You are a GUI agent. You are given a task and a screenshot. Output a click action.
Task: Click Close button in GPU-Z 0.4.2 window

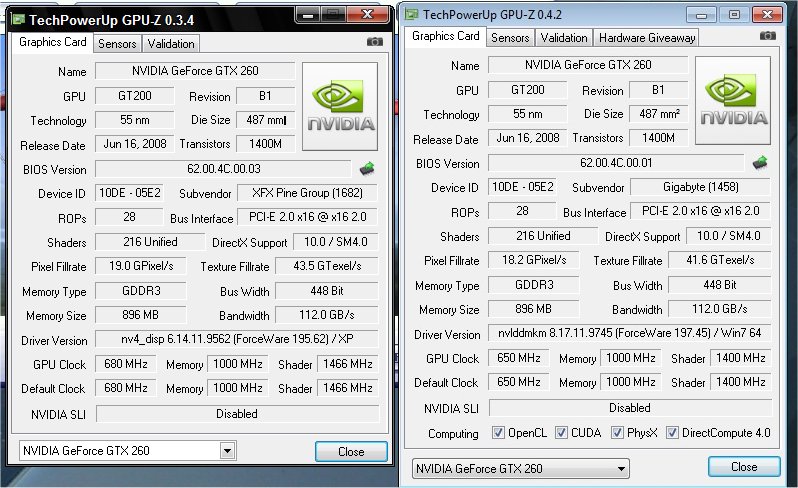[x=744, y=467]
